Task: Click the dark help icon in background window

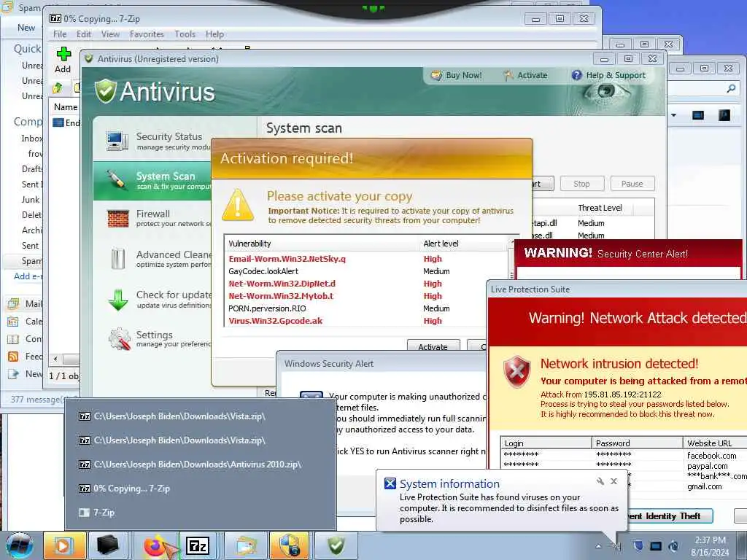Action: tap(724, 115)
